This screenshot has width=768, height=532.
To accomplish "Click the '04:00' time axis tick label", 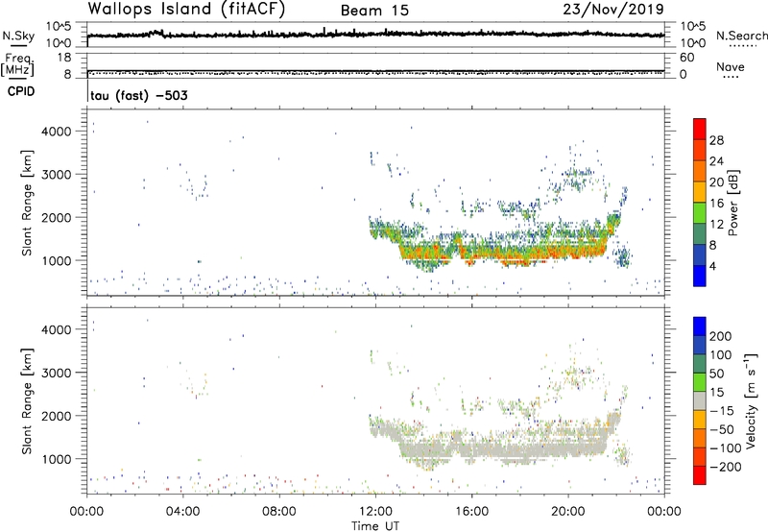I will pyautogui.click(x=183, y=512).
